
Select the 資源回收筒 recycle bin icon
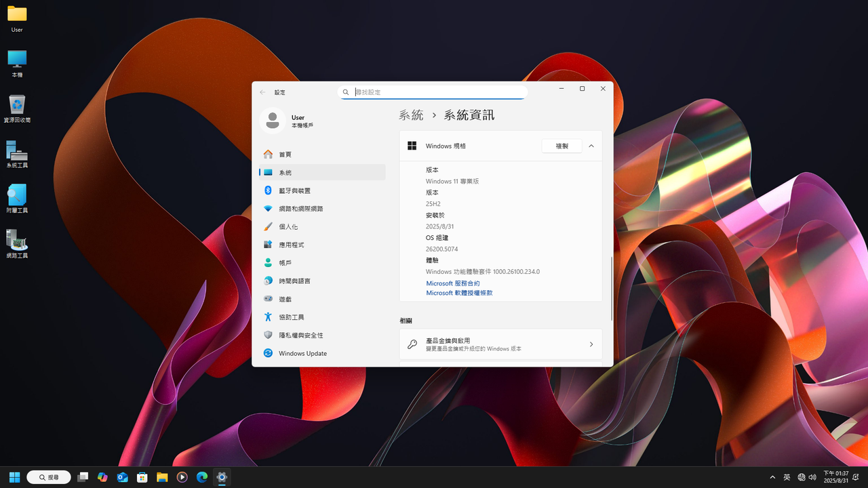(17, 108)
